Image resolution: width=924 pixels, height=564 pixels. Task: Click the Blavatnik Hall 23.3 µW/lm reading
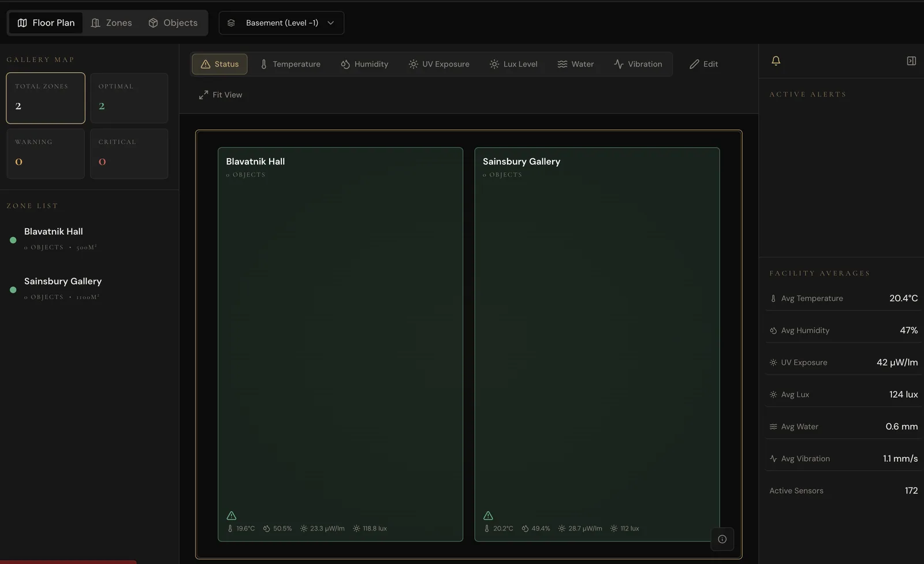322,528
